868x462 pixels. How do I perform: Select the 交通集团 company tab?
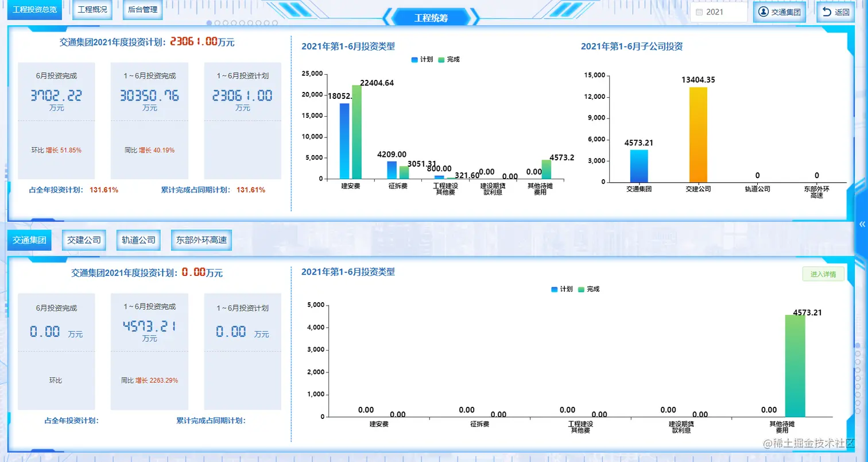pos(29,240)
